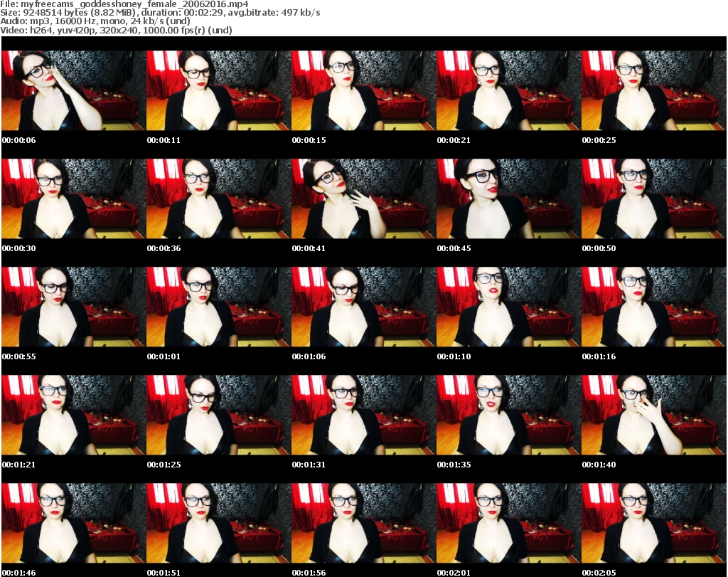The width and height of the screenshot is (728, 577).
Task: Click timestamp label 00:01:35
Action: (x=454, y=465)
